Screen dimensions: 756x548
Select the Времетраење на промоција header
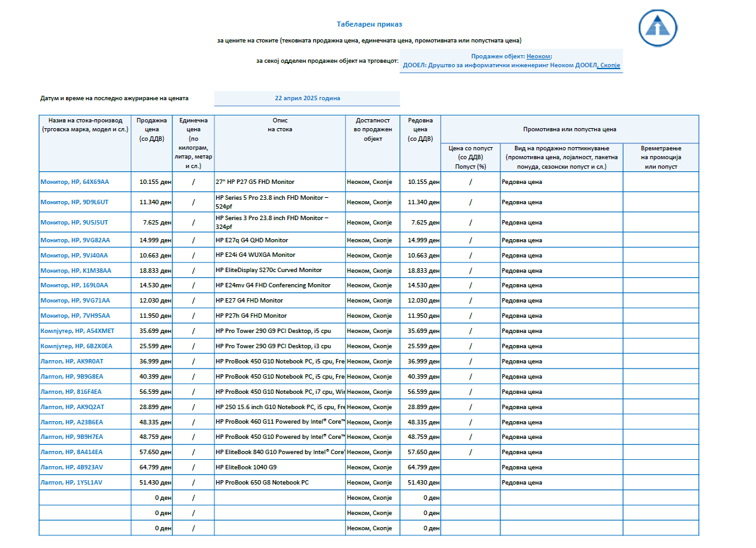click(x=661, y=157)
